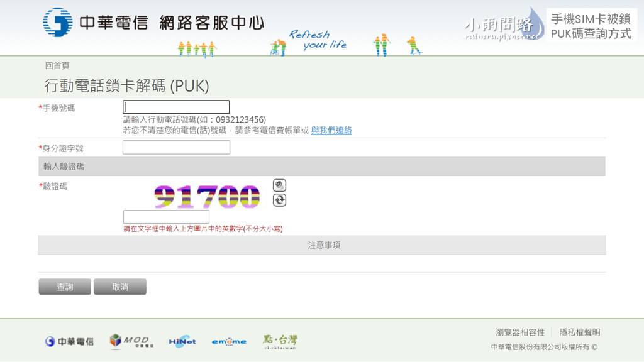Click the 注意事項 notes header bar

pyautogui.click(x=322, y=245)
